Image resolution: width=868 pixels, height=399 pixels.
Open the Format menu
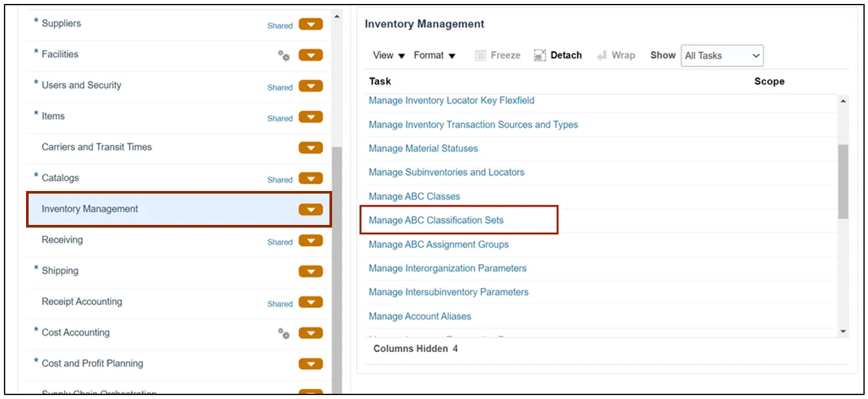(x=434, y=55)
